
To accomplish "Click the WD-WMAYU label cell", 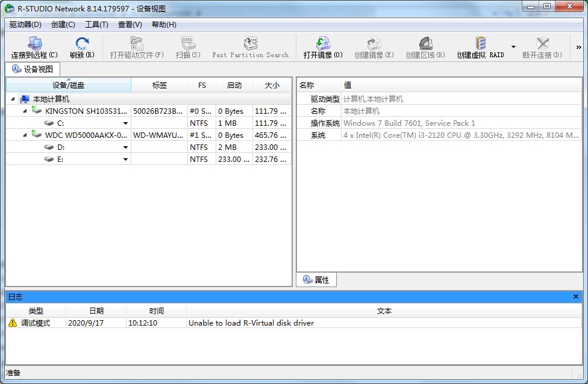I will pos(158,135).
